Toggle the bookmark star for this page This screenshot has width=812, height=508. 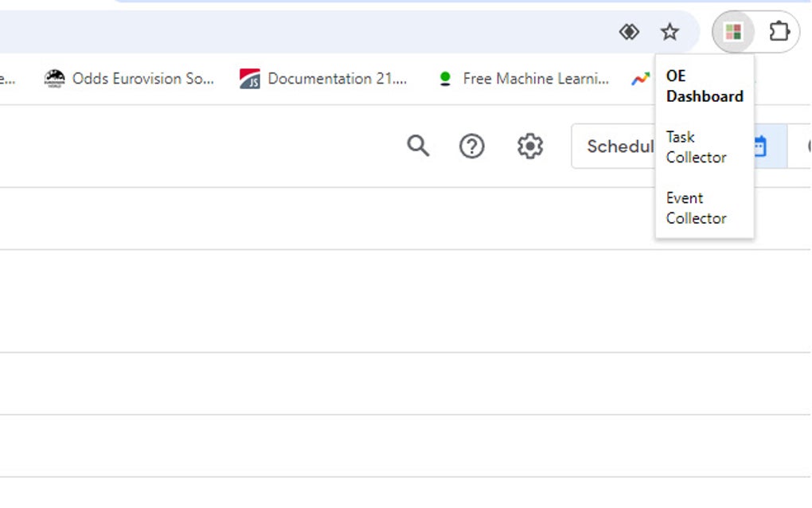(670, 31)
